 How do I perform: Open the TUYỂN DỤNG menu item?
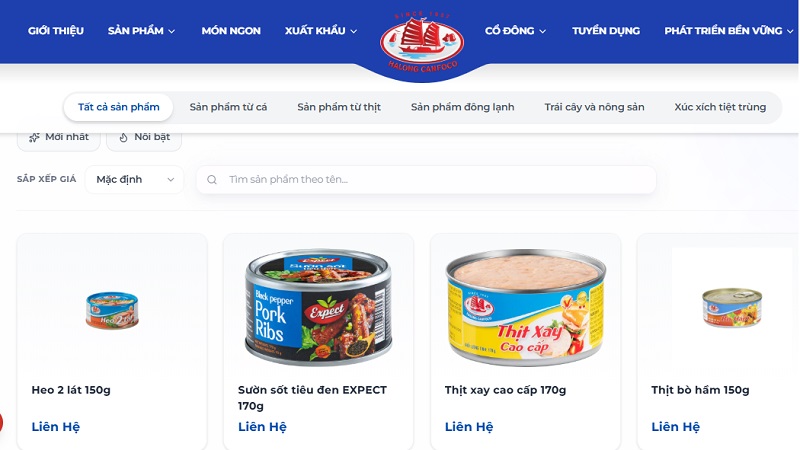pyautogui.click(x=606, y=31)
